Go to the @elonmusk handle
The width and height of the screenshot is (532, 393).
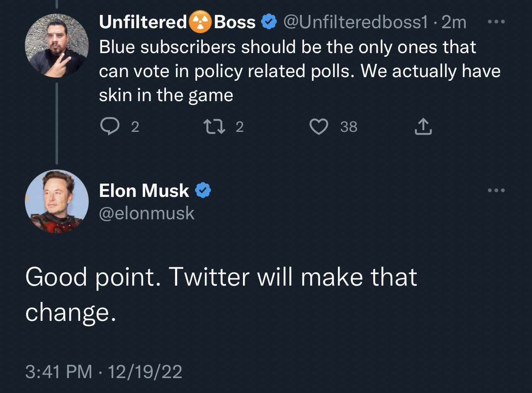click(x=146, y=213)
